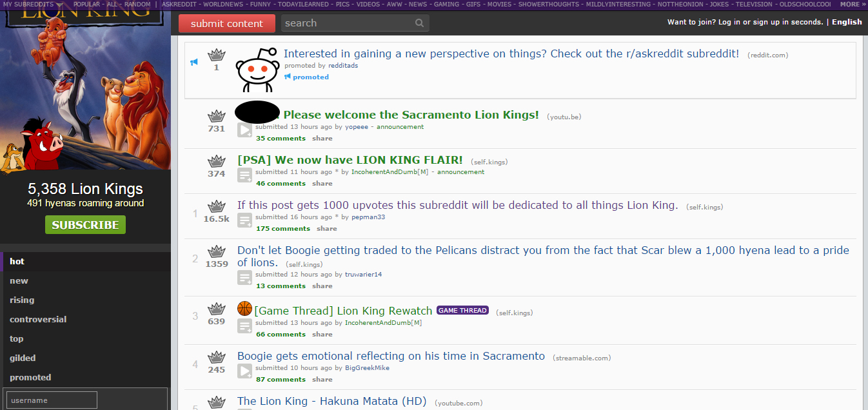Expand text of Game Thread Lion King Rewatch

point(244,326)
